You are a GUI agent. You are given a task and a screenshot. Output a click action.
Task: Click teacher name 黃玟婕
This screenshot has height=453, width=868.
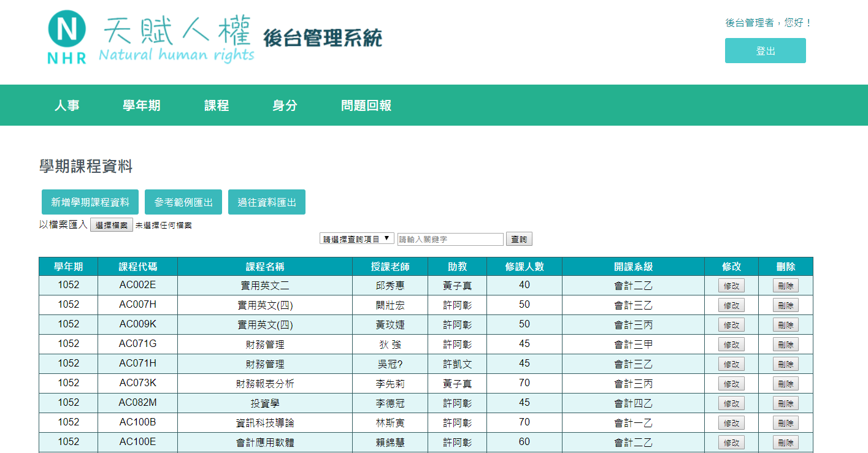[x=390, y=325]
